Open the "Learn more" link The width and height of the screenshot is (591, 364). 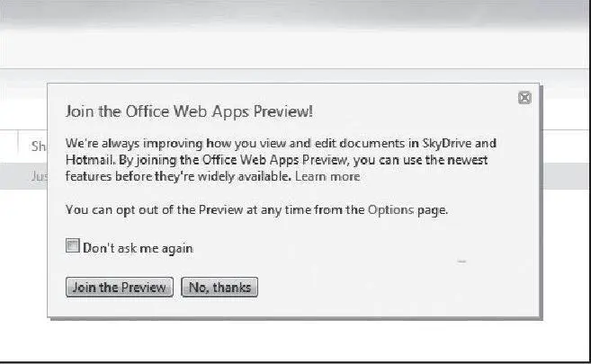coord(327,177)
